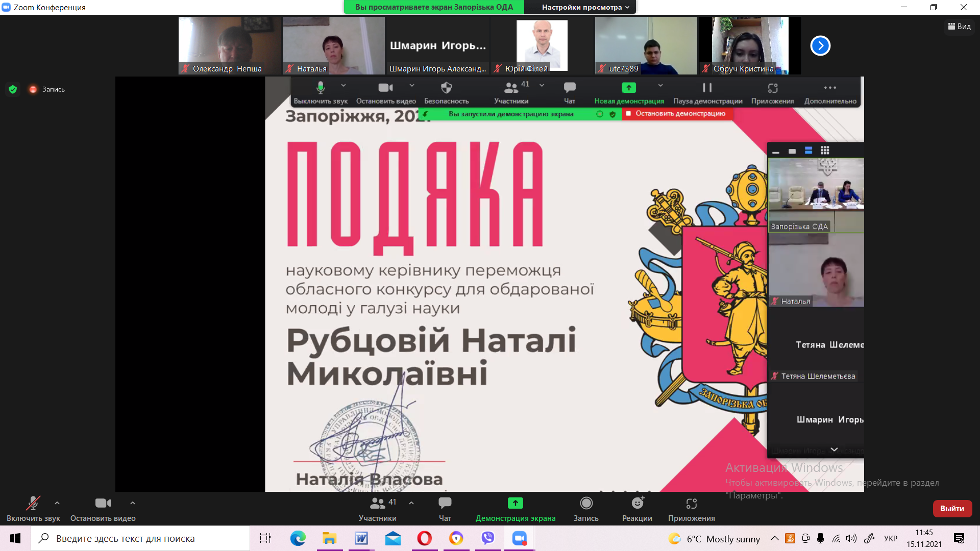Unmute microphone with Включить звук
This screenshot has width=980, height=551.
pyautogui.click(x=33, y=504)
